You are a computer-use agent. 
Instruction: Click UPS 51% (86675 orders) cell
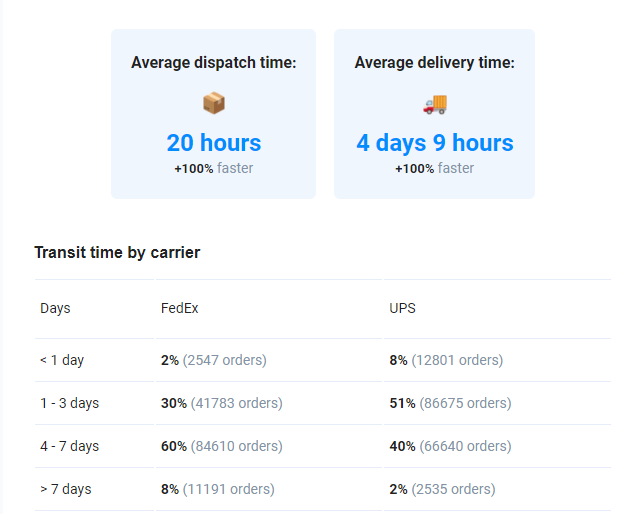450,403
